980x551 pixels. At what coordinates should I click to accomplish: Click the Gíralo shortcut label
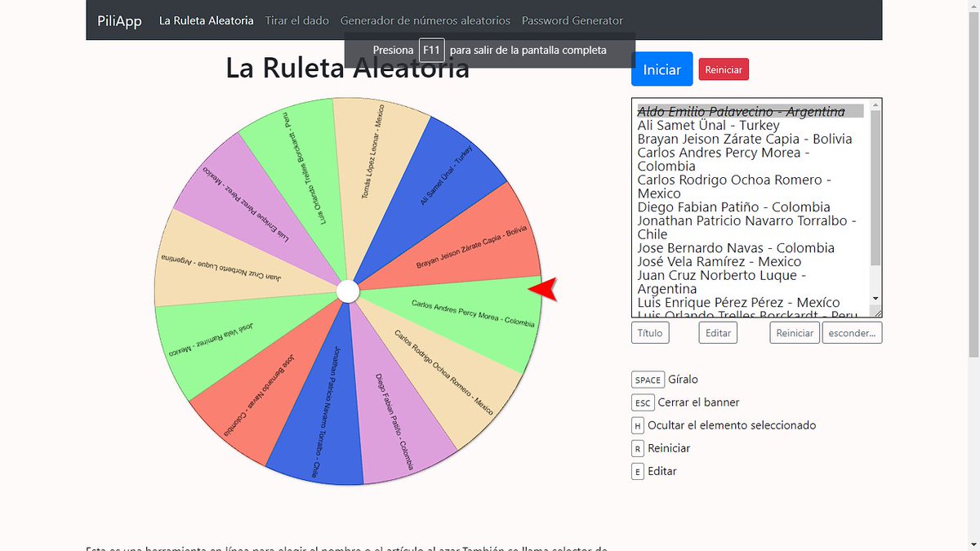point(683,380)
